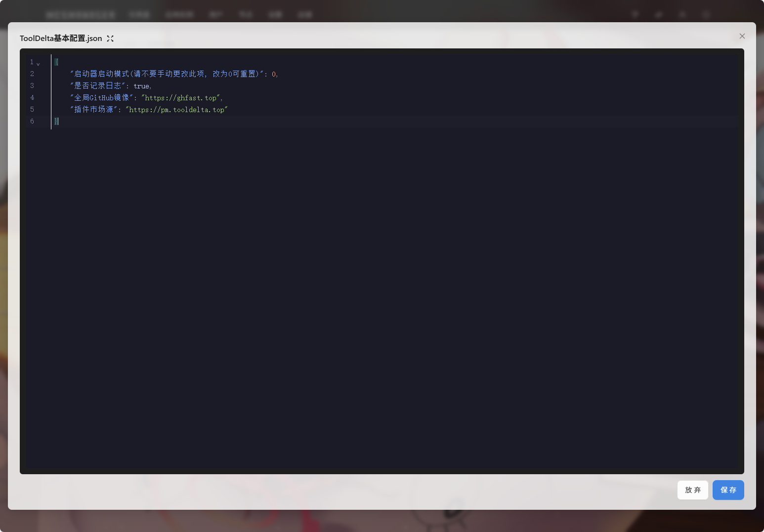Click the 插件市场源 key
Image resolution: width=764 pixels, height=532 pixels.
[x=93, y=110]
